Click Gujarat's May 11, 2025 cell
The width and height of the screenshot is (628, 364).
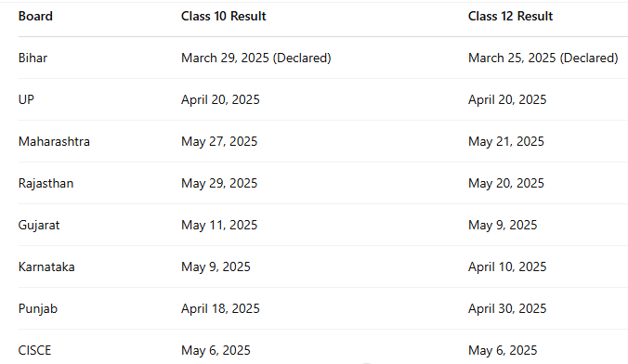pos(219,225)
